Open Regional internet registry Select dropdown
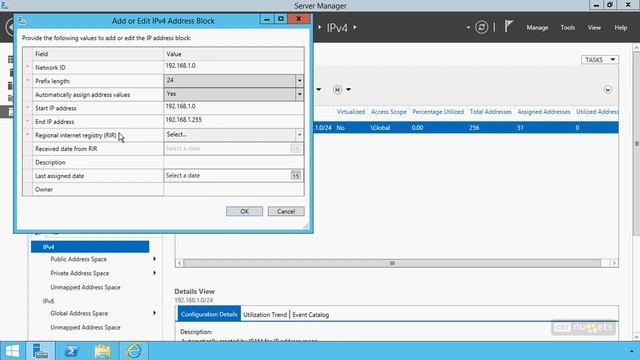This screenshot has height=360, width=640. click(299, 135)
